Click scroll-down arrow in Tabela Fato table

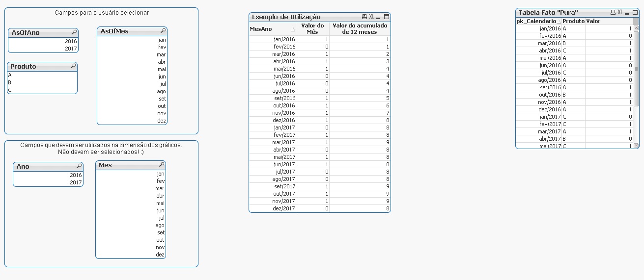637,146
